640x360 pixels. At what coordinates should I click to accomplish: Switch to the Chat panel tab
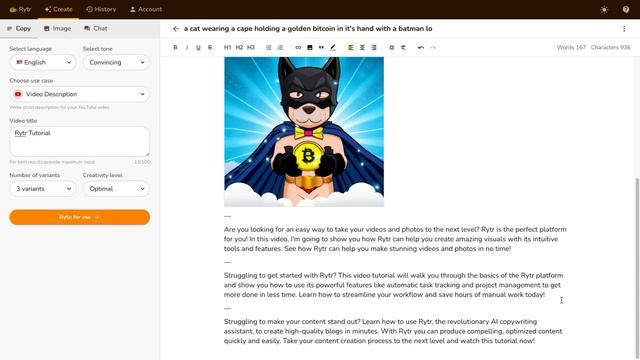click(x=96, y=28)
